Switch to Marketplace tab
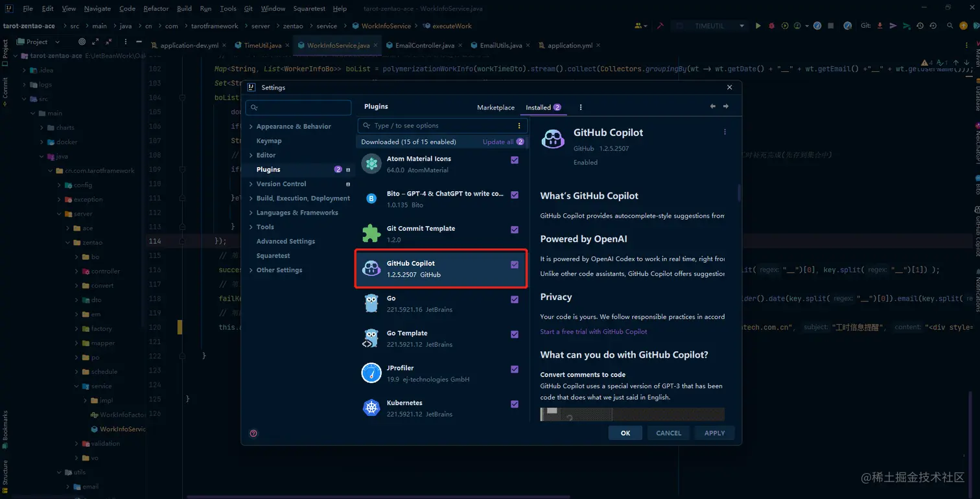The image size is (980, 499). (x=496, y=108)
